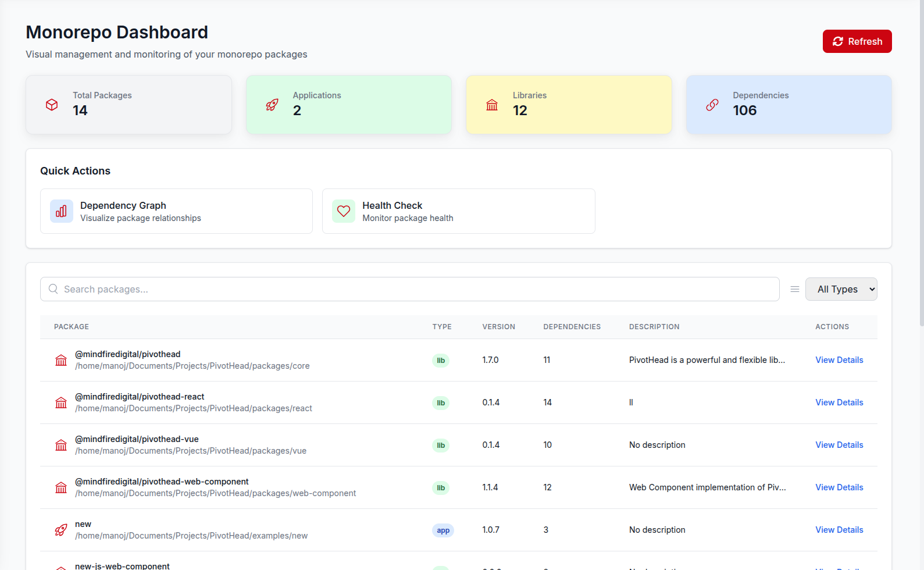Click the heart Health Check icon
924x570 pixels.
click(x=344, y=212)
